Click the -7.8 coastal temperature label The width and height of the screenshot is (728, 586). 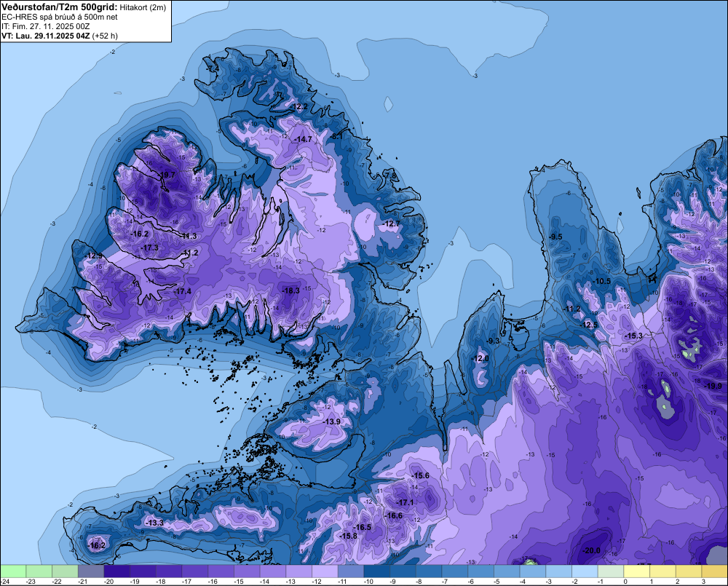pos(392,176)
